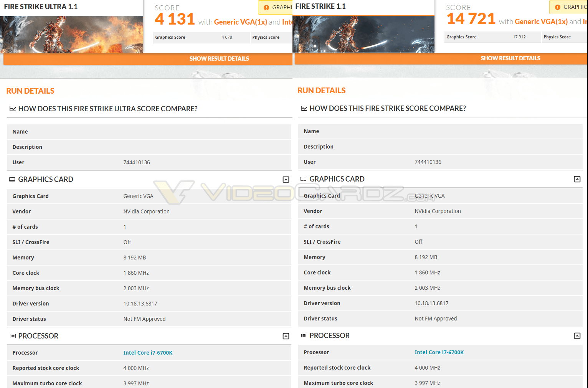Collapse left Graphics Card section toggle
588x388 pixels.
(x=286, y=180)
